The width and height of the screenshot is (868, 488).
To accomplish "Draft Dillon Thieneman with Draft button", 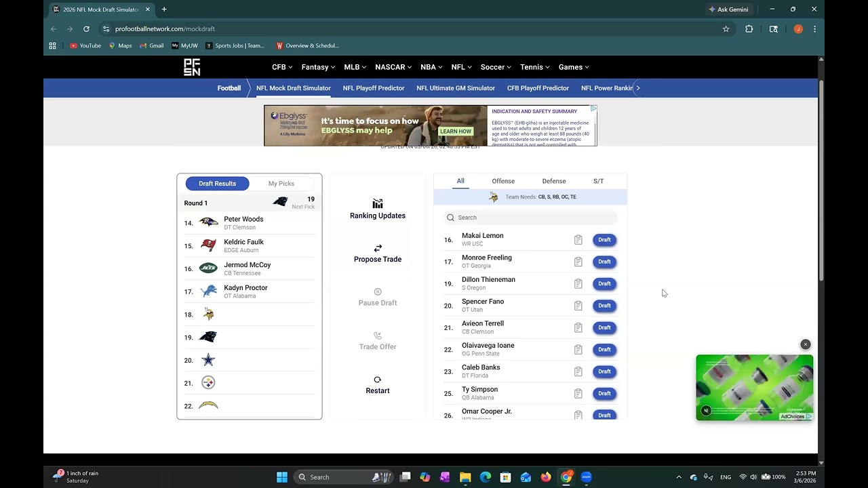I will point(604,284).
